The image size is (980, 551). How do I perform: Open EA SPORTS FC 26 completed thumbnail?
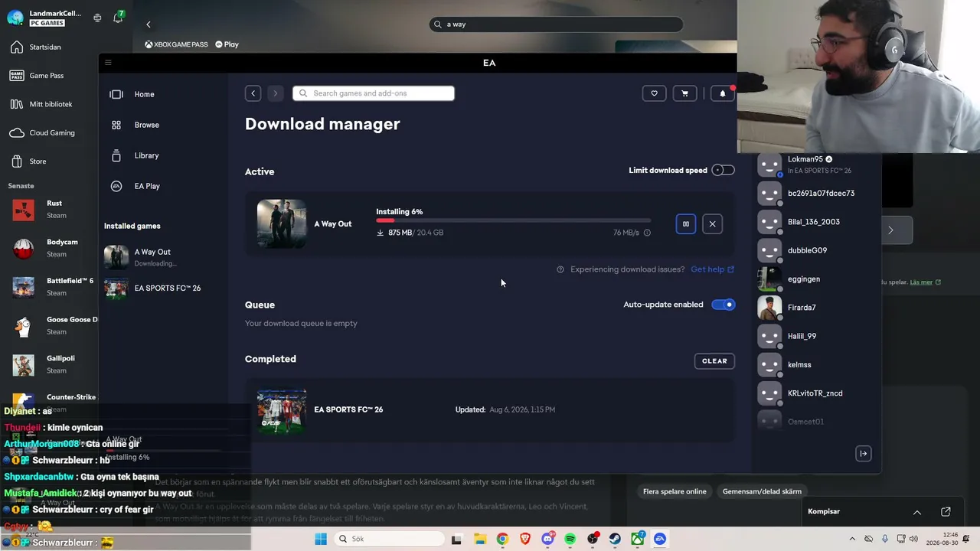[282, 410]
